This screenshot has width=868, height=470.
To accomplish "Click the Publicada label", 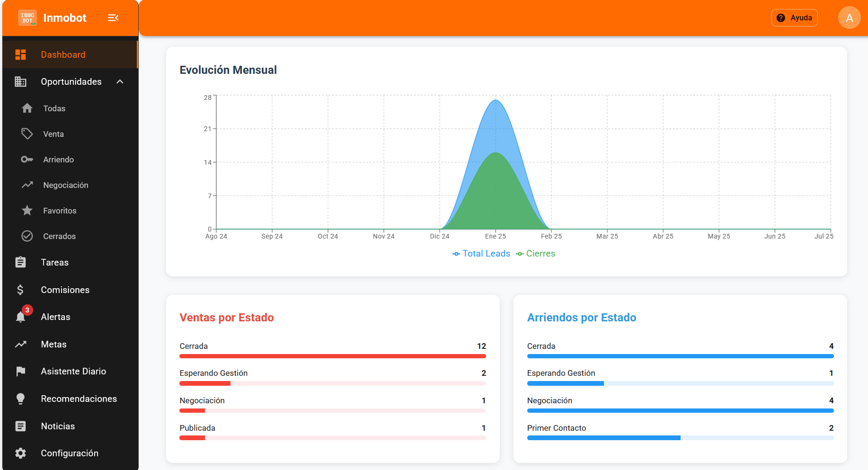I will [x=197, y=428].
